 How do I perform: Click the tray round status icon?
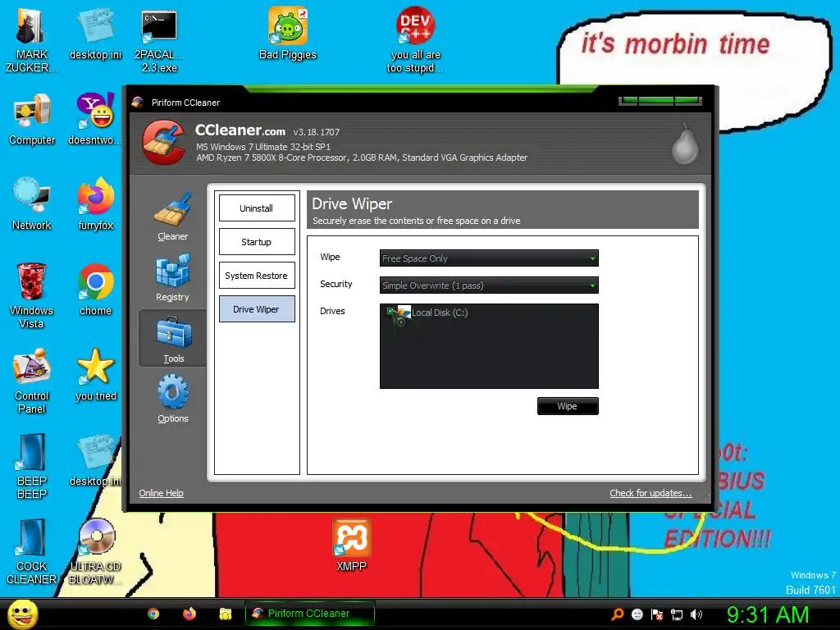click(x=637, y=614)
